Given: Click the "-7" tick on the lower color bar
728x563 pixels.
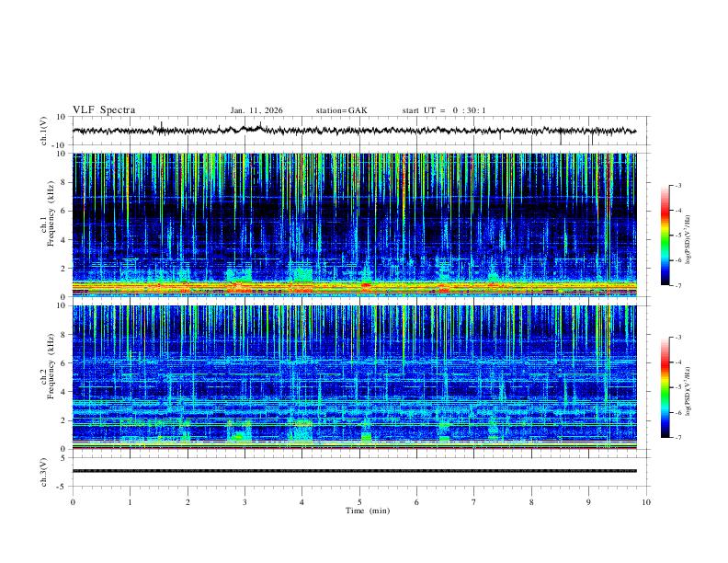Looking at the screenshot, I should point(678,438).
